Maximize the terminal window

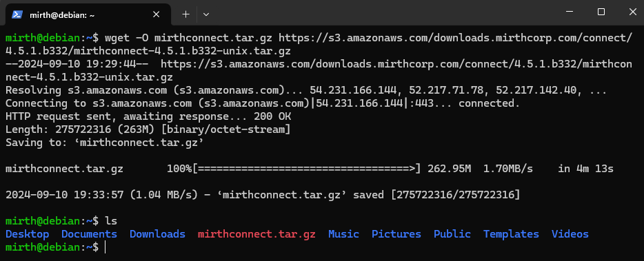click(x=601, y=12)
